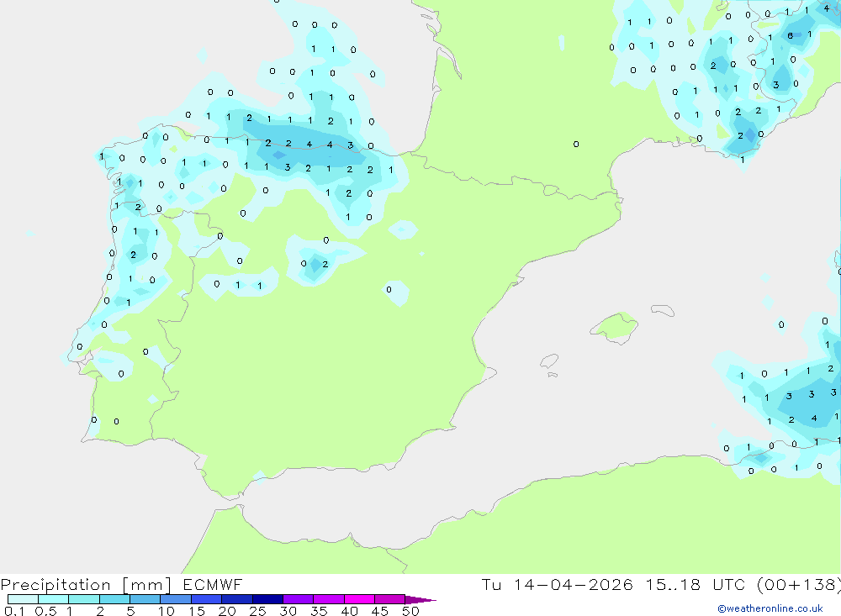Image resolution: width=841 pixels, height=616 pixels.
Task: Click the 'ECMWF' model label
Action: (213, 584)
